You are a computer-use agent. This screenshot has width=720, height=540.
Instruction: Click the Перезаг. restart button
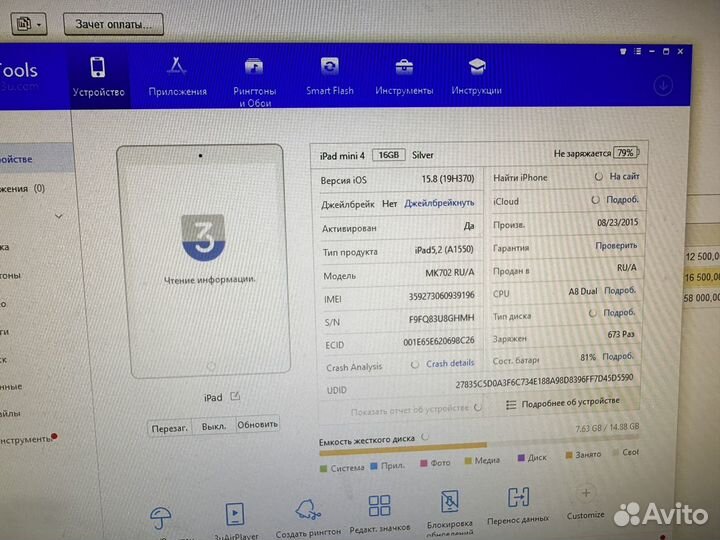169,428
